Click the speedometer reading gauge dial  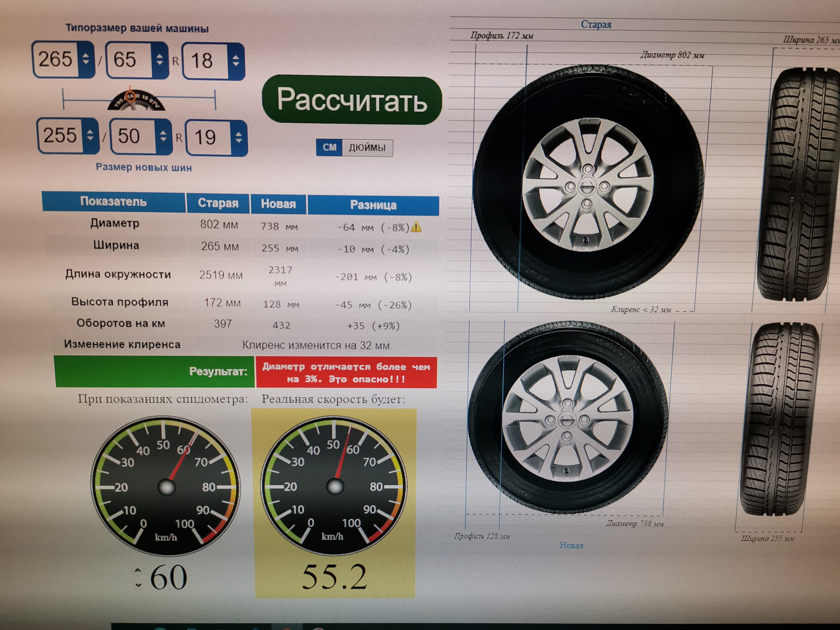pos(165,486)
